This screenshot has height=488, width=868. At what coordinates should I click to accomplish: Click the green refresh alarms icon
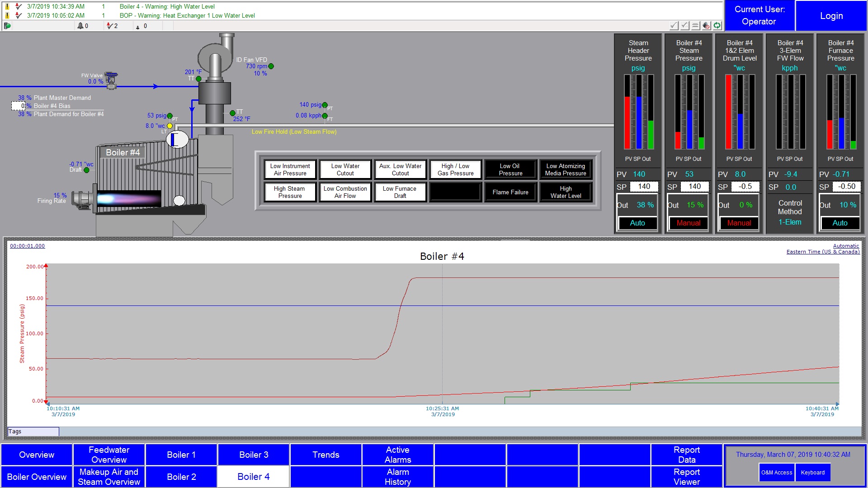tap(717, 26)
